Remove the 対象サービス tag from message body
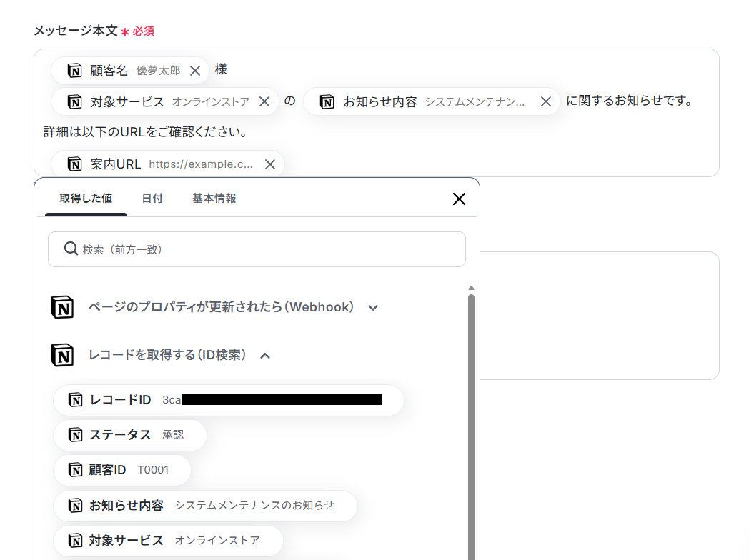Screen dimensions: 749x560 (x=264, y=101)
